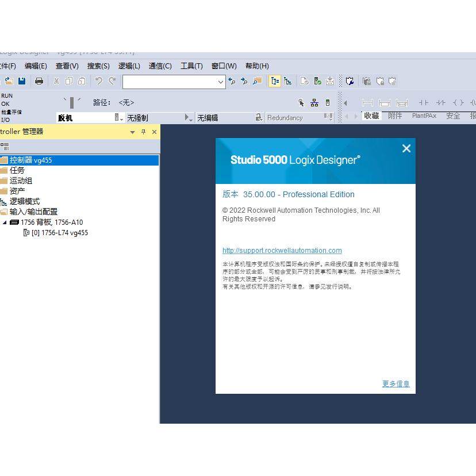Toggle the Controller Organizer view icon

275,81
